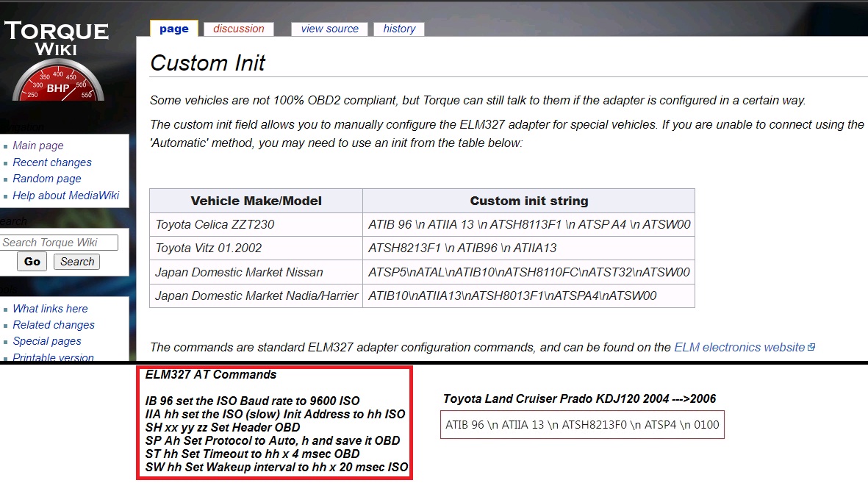
Task: Open the history tab
Action: click(399, 29)
